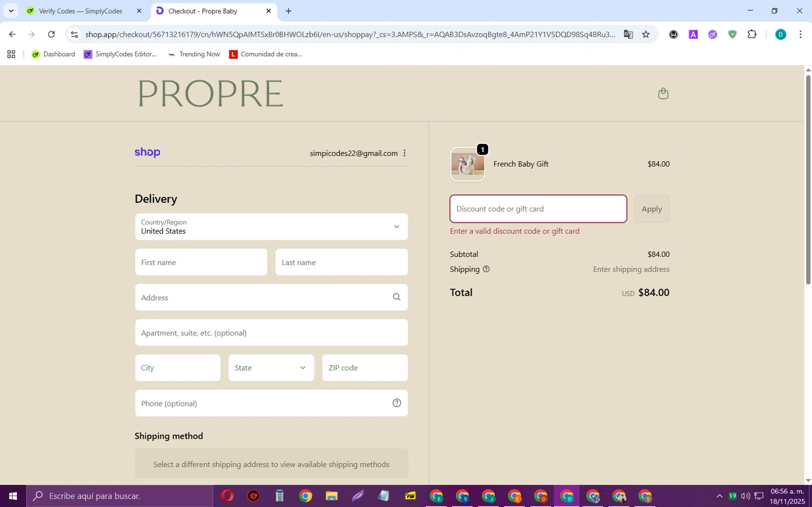View site information icon in address bar
Screen dimensions: 812x507
(75, 35)
